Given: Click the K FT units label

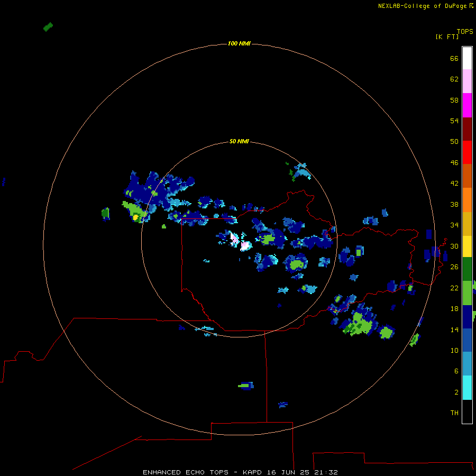Looking at the screenshot, I should (x=447, y=37).
